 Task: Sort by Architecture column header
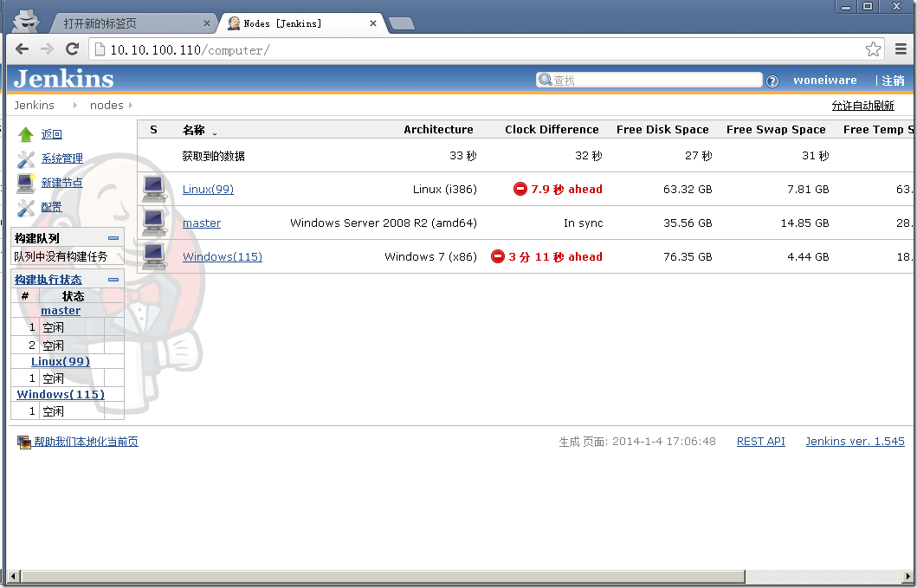coord(438,130)
